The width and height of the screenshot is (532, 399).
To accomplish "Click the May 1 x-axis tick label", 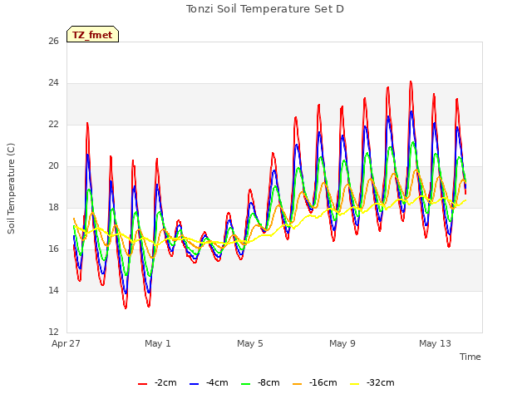I will pyautogui.click(x=158, y=343).
